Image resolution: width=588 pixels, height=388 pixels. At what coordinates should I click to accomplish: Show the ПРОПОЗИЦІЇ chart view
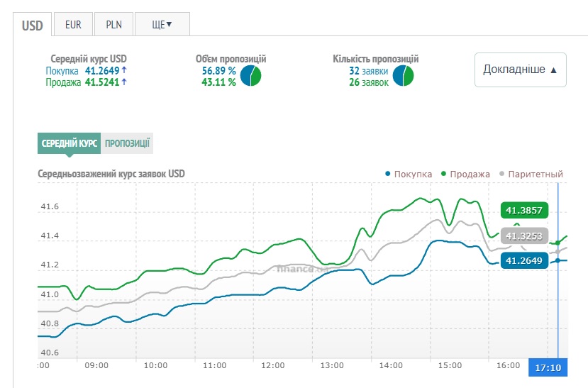127,143
